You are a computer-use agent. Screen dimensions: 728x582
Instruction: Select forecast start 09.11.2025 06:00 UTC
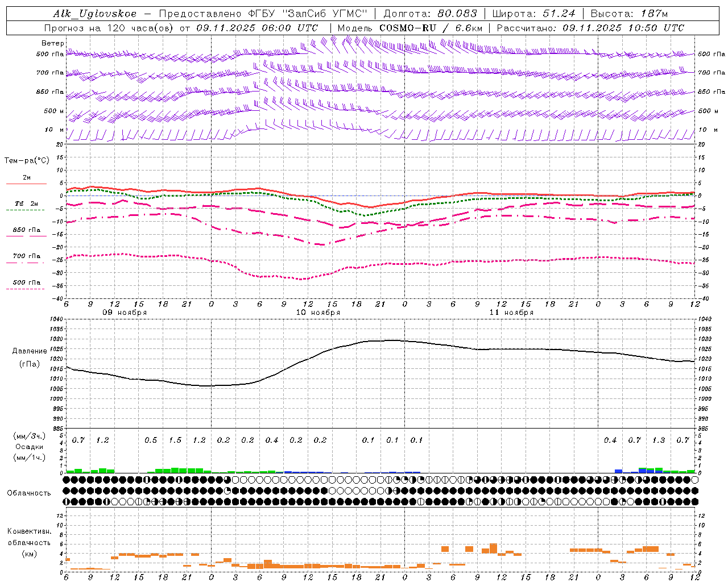pyautogui.click(x=257, y=28)
